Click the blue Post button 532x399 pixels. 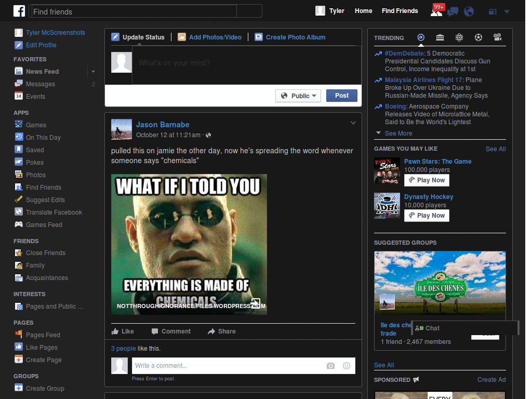coord(342,96)
